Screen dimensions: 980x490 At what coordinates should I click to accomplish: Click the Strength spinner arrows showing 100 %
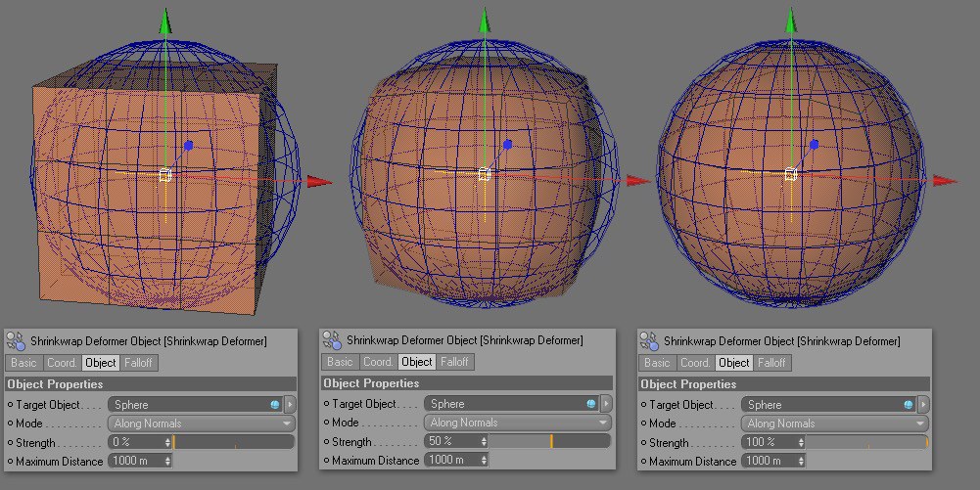803,443
